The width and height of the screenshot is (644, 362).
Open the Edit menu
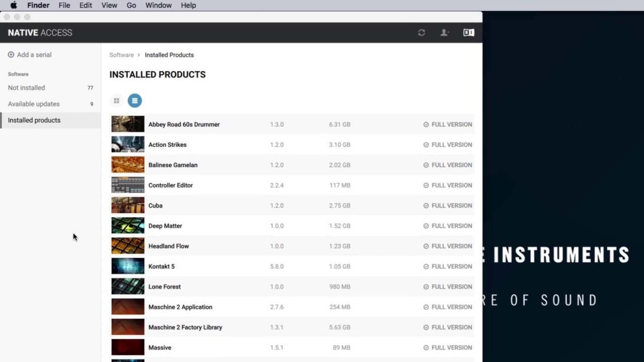click(86, 6)
